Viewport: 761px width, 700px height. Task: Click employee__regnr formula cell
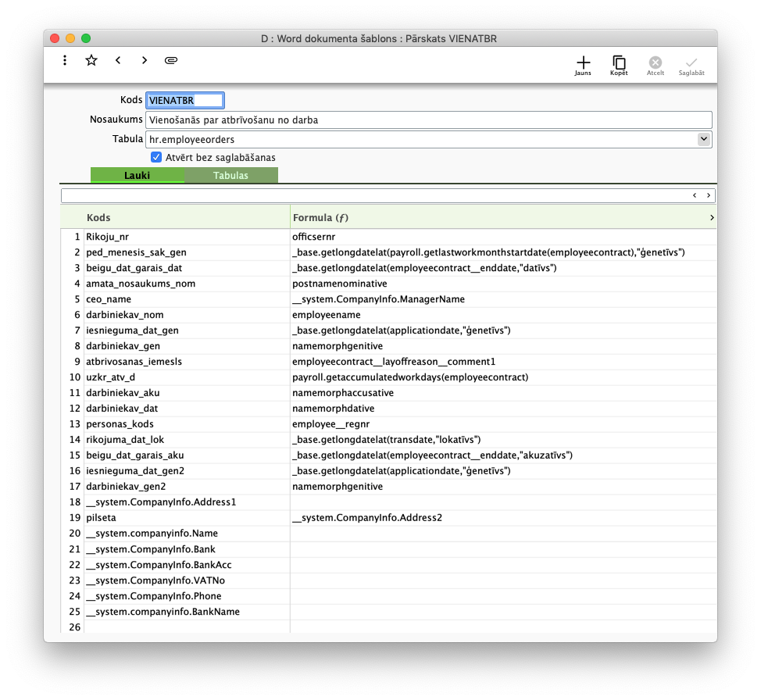coord(503,423)
